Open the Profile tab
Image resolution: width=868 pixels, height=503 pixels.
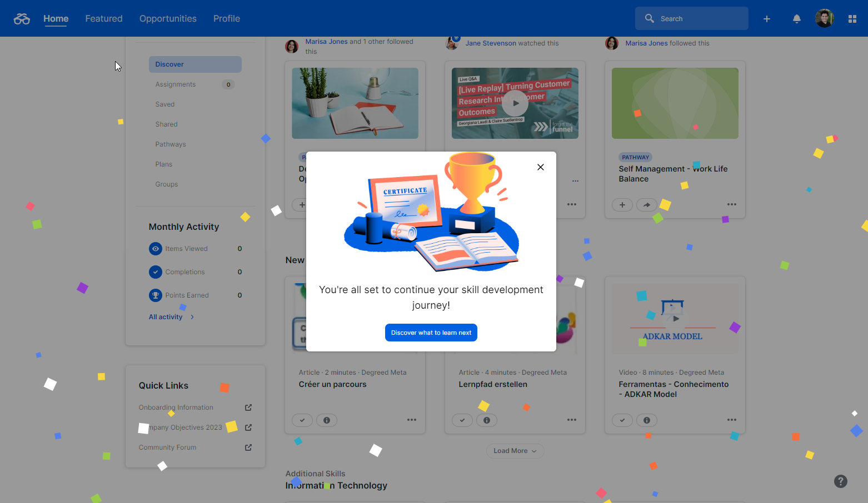227,19
